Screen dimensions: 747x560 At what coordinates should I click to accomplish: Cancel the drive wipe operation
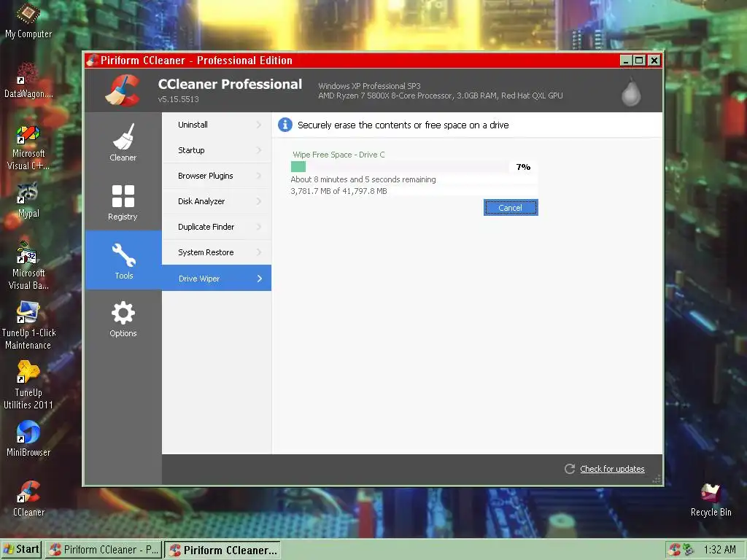coord(511,208)
